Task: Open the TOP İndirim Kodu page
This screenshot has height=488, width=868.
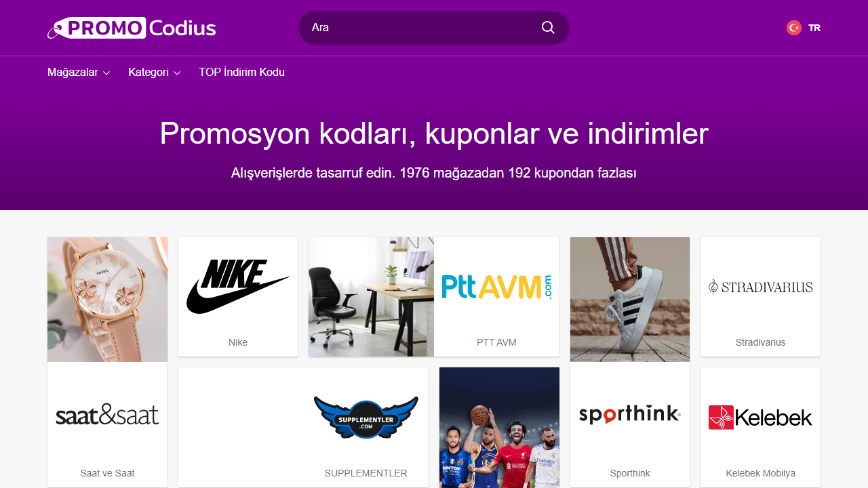Action: point(241,72)
